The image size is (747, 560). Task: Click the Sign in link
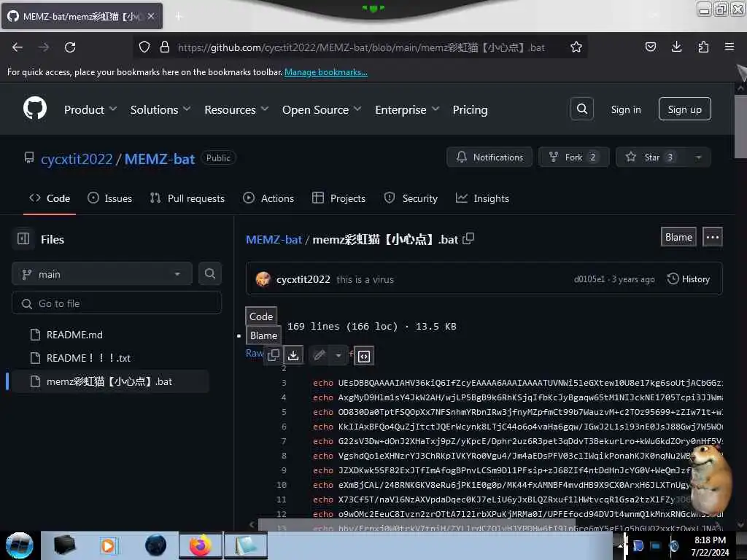625,109
